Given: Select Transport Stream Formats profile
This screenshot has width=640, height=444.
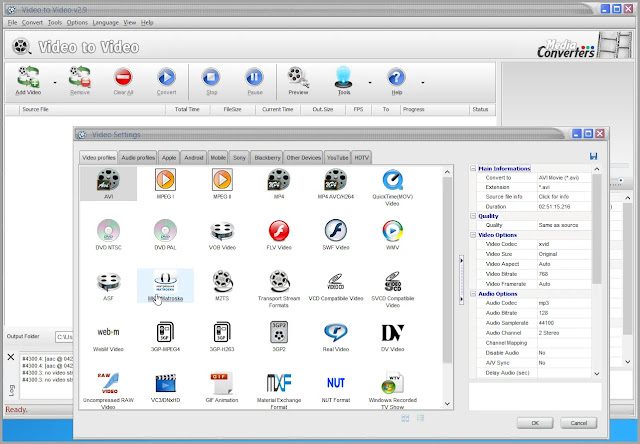Looking at the screenshot, I should (x=279, y=289).
